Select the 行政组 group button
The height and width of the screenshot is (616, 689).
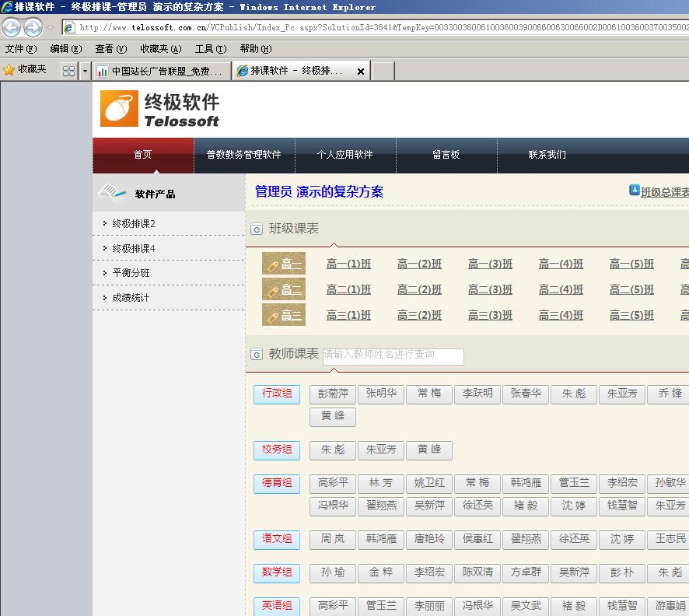coord(277,394)
